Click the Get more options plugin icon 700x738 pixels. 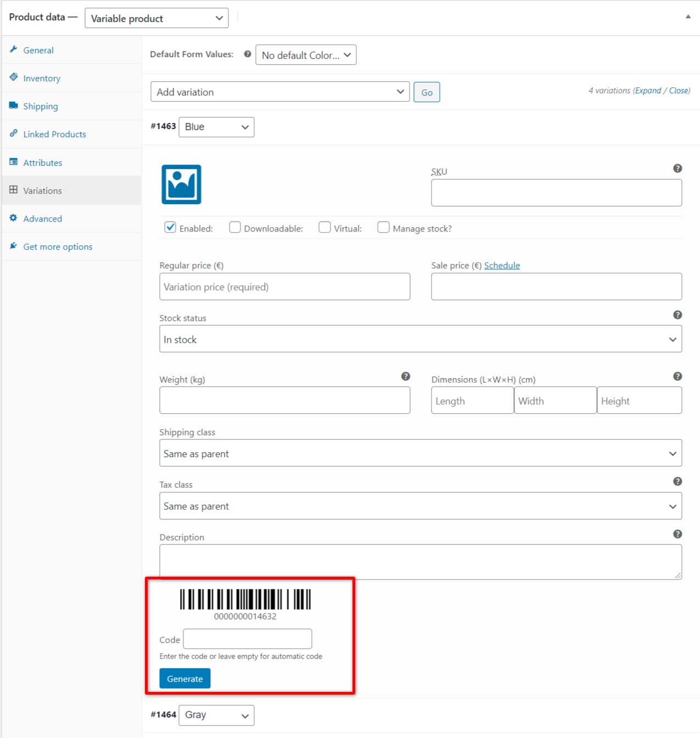(x=14, y=246)
